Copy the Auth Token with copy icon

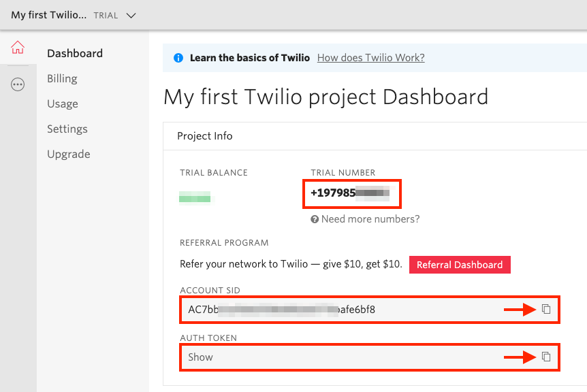pyautogui.click(x=546, y=357)
